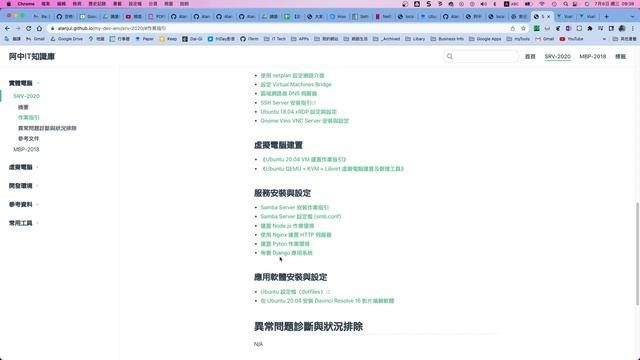Open SRV-2020 in the sidebar

(x=26, y=96)
